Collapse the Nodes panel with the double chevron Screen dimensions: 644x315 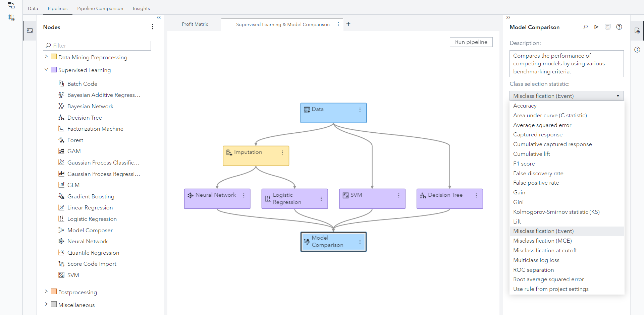coord(159,17)
